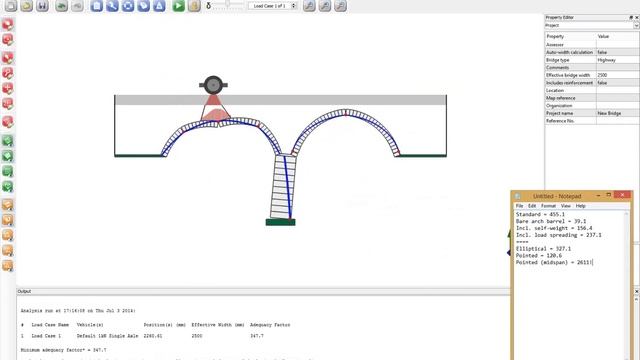
Task: Close the Untitled - Notepad window
Action: pos(622,195)
